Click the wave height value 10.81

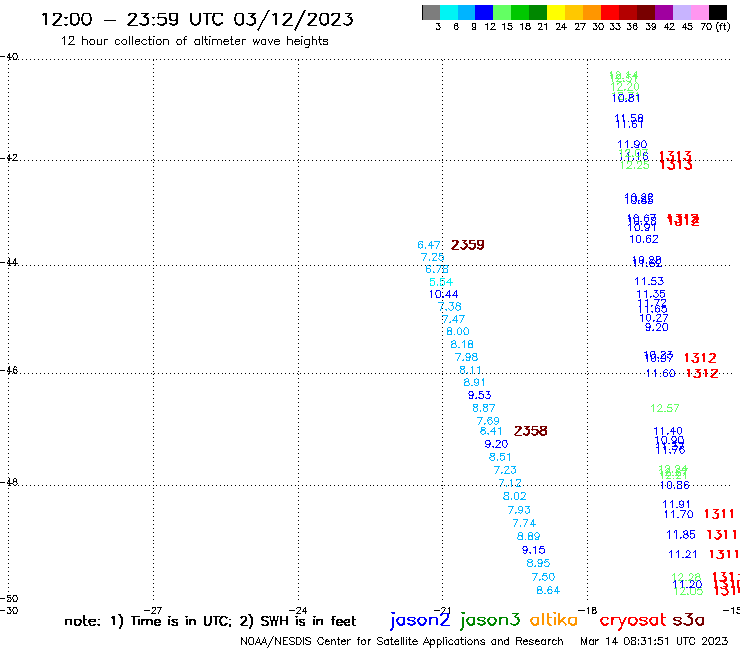coord(626,98)
